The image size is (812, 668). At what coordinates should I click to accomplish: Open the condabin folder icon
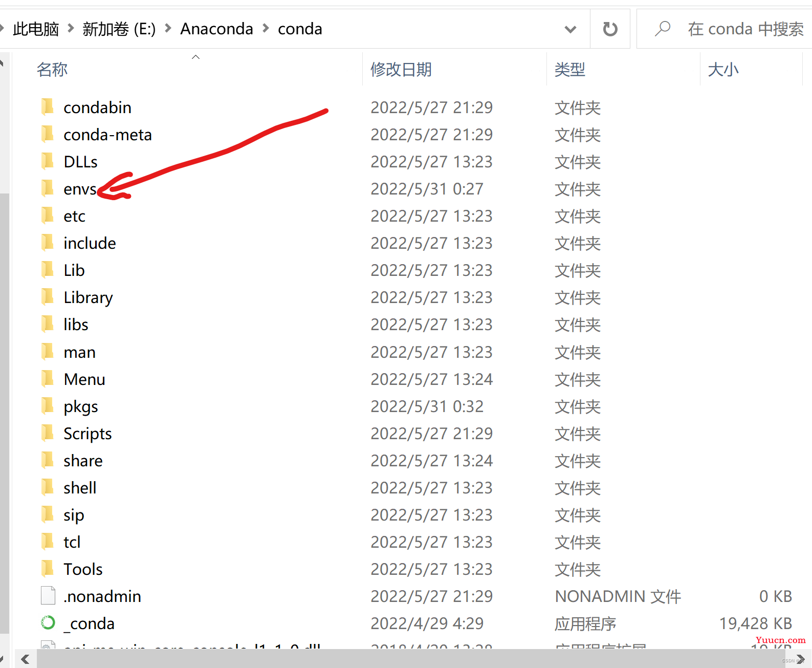(47, 107)
